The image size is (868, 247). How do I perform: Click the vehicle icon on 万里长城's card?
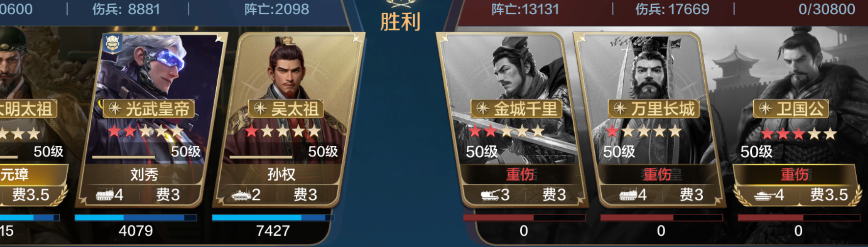[628, 195]
